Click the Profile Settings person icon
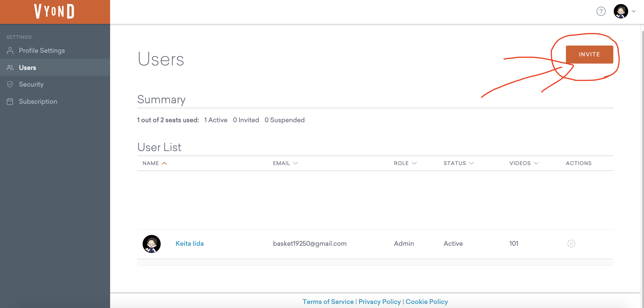The image size is (644, 308). [10, 51]
